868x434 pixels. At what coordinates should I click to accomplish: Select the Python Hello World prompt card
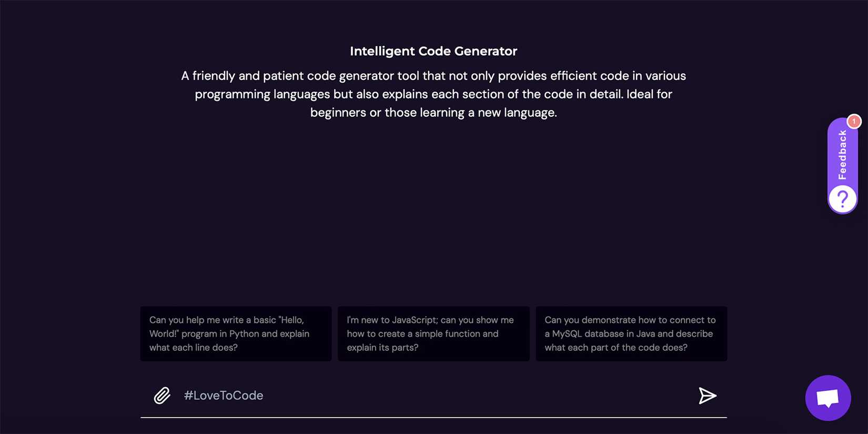(x=235, y=334)
